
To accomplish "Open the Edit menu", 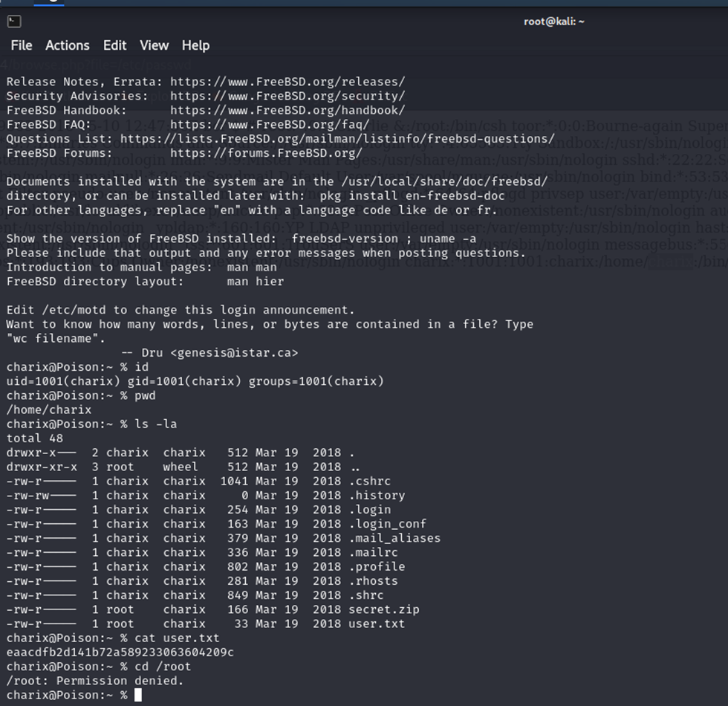I will point(114,45).
